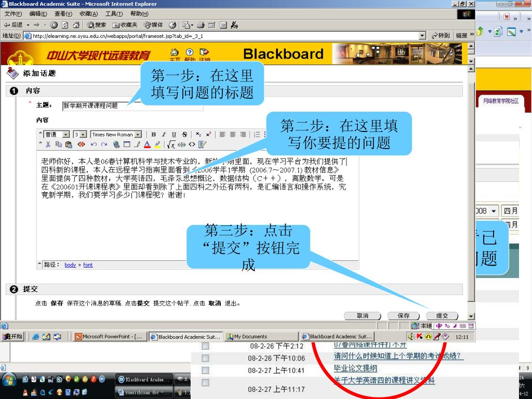Screen dimensions: 532x399
Task: Open the 毕业论文提纲 thread link
Action: pos(355,368)
